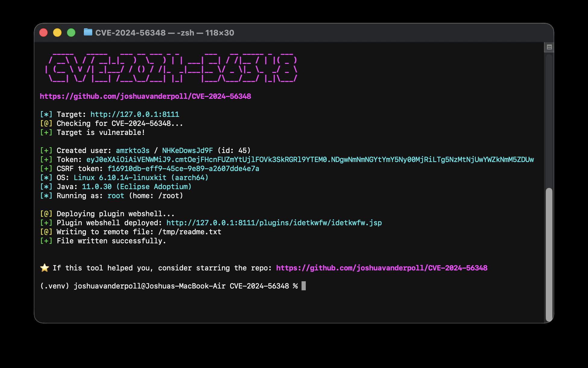Click the window title CVE-2024-56348 text
This screenshot has height=368, width=588.
[130, 33]
